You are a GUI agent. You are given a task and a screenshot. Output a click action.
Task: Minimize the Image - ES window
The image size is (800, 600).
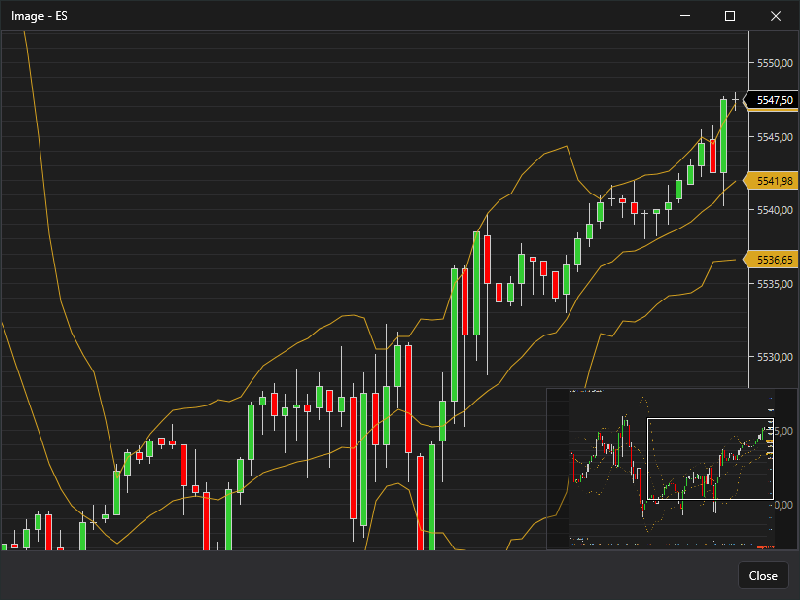pos(685,16)
